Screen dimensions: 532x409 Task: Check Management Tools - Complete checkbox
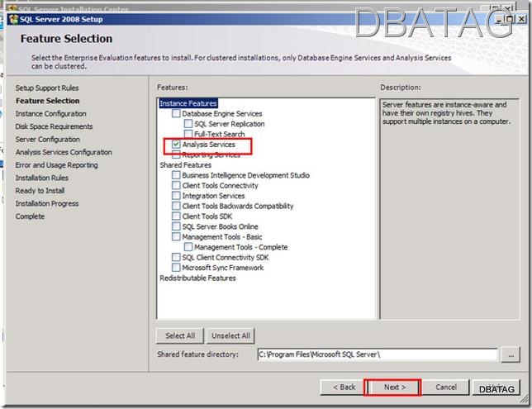(188, 247)
